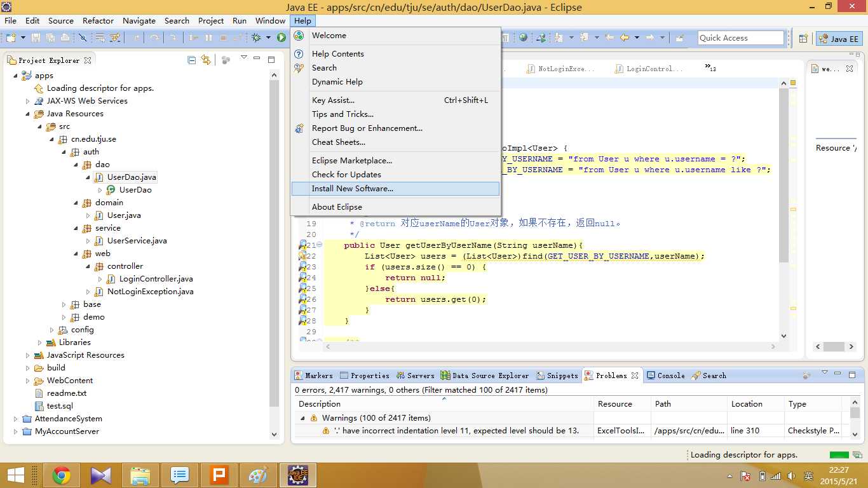Click the Forward navigation arrow in toolbar
This screenshot has height=488, width=868.
649,38
